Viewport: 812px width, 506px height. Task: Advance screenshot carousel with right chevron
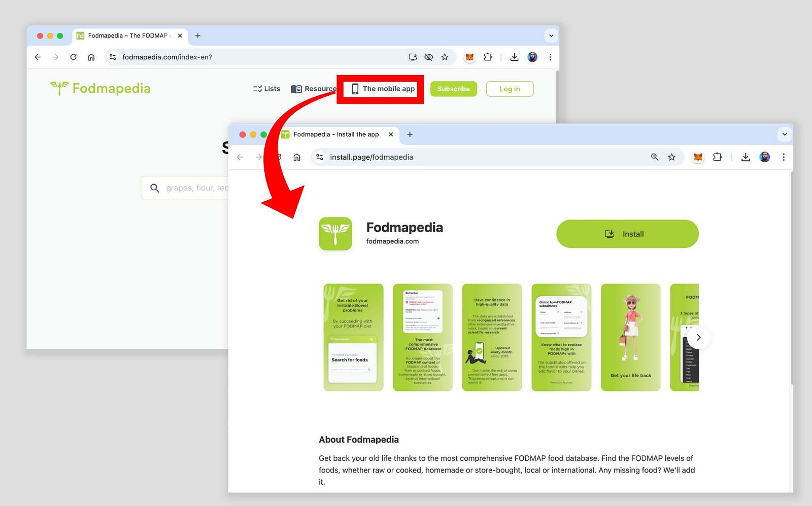[x=698, y=337]
